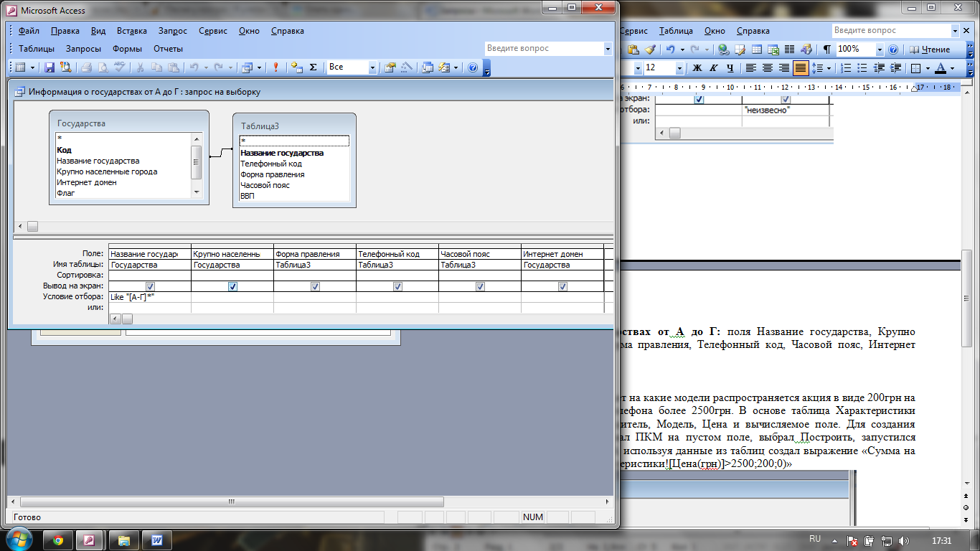Click the Формы toolbar button
This screenshot has width=980, height=551.
click(127, 49)
